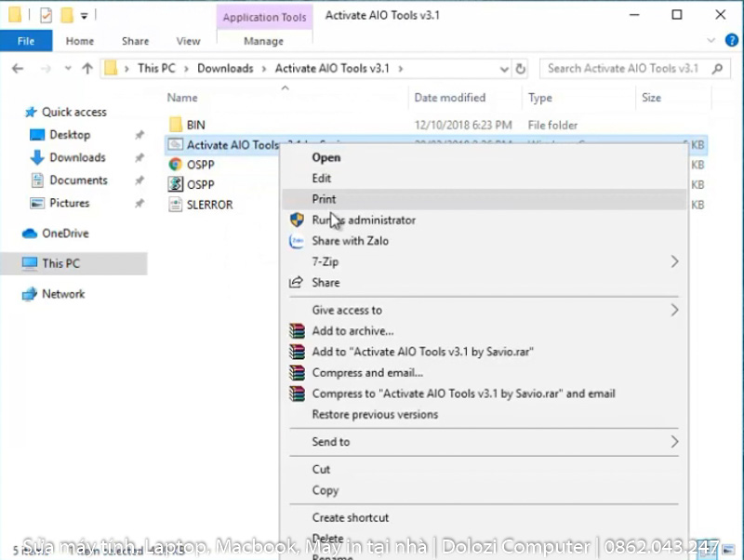Click the shield icon for Run as administrator

coord(299,220)
